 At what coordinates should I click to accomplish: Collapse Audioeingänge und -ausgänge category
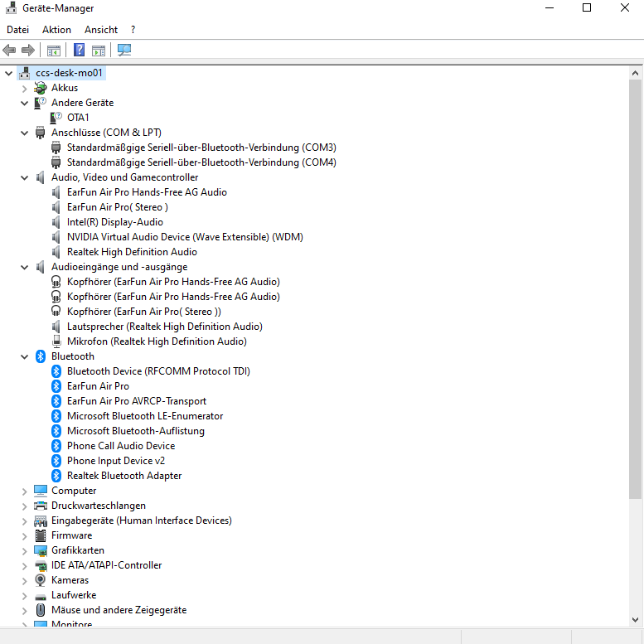[24, 268]
